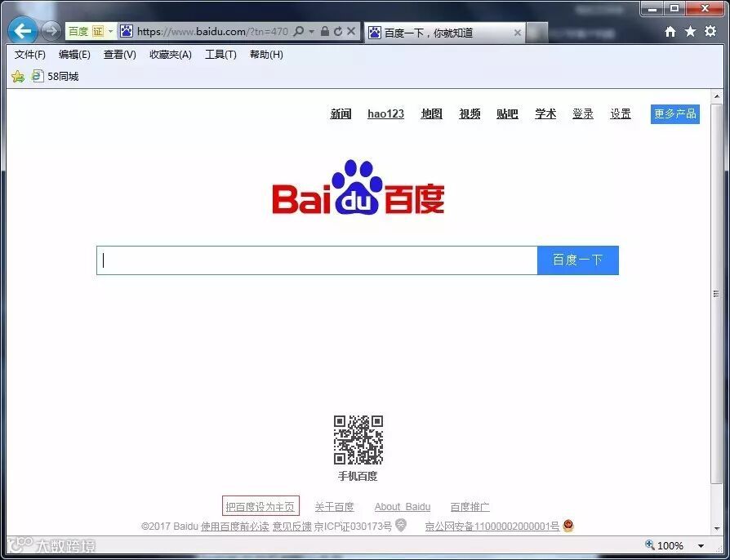This screenshot has width=730, height=560.
Task: Click the zoom magnifier icon in status bar
Action: pyautogui.click(x=649, y=544)
